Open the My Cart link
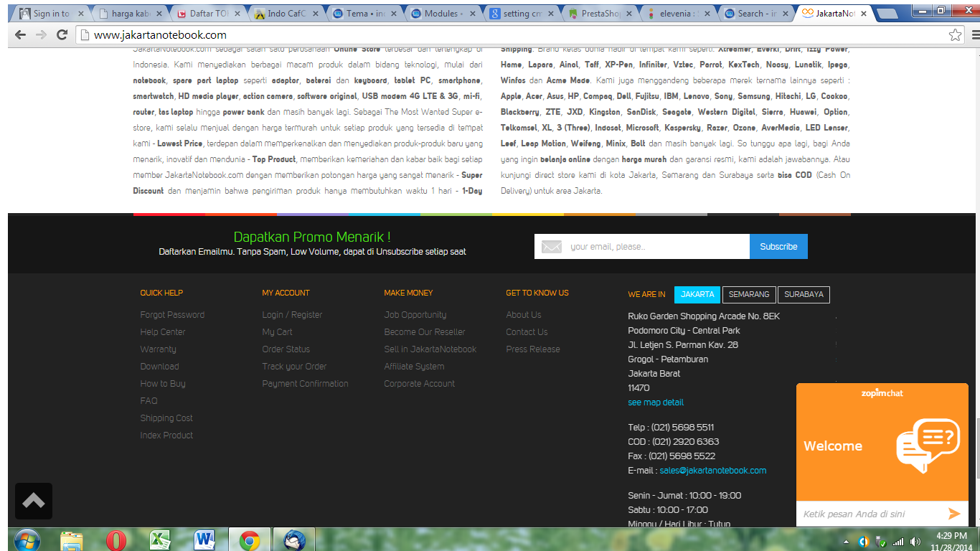Image resolution: width=980 pixels, height=551 pixels. pos(277,332)
